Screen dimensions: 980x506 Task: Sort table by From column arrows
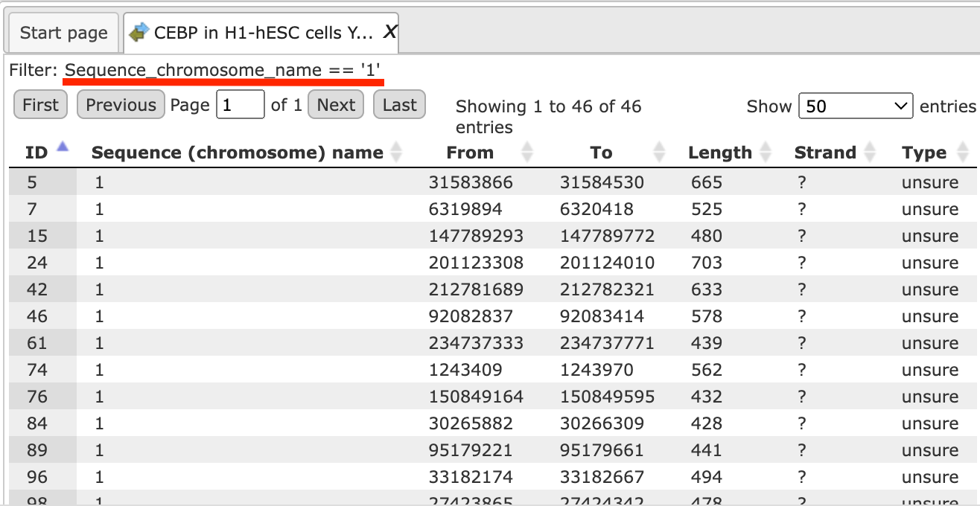527,153
